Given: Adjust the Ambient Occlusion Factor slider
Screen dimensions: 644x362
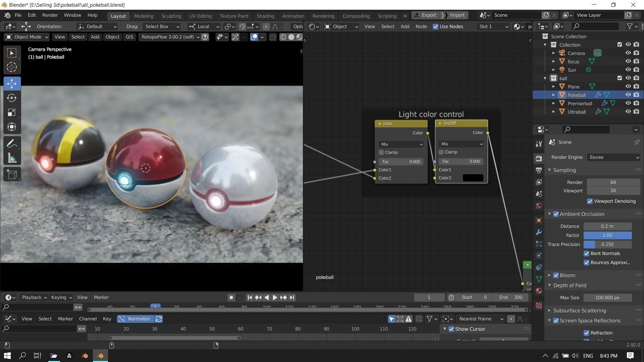Looking at the screenshot, I should (607, 235).
